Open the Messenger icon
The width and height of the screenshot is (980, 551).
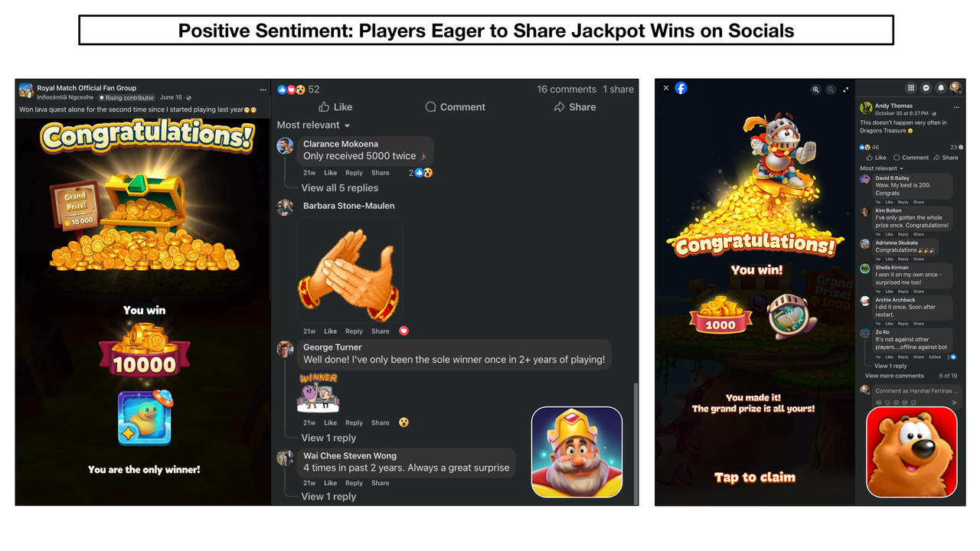pyautogui.click(x=926, y=88)
